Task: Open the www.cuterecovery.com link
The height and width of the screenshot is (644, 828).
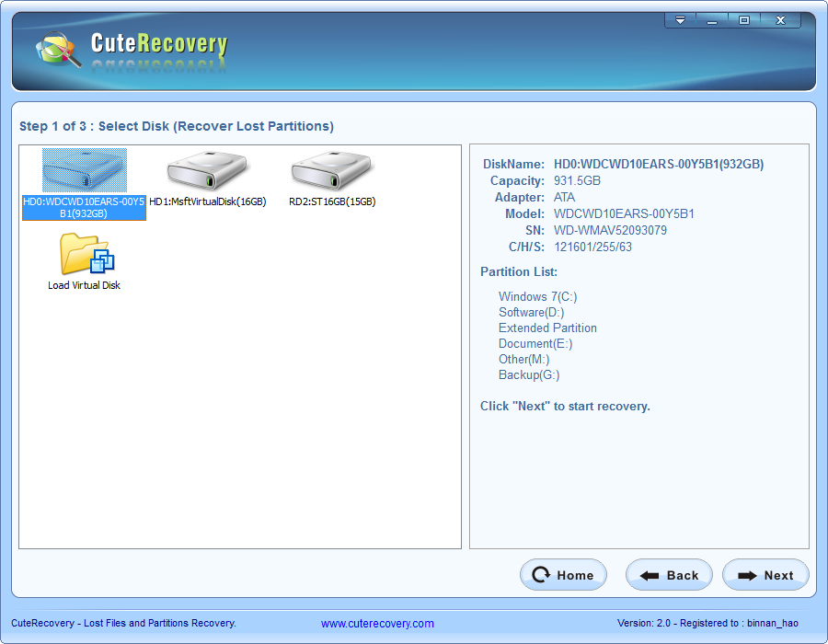Action: [x=377, y=624]
